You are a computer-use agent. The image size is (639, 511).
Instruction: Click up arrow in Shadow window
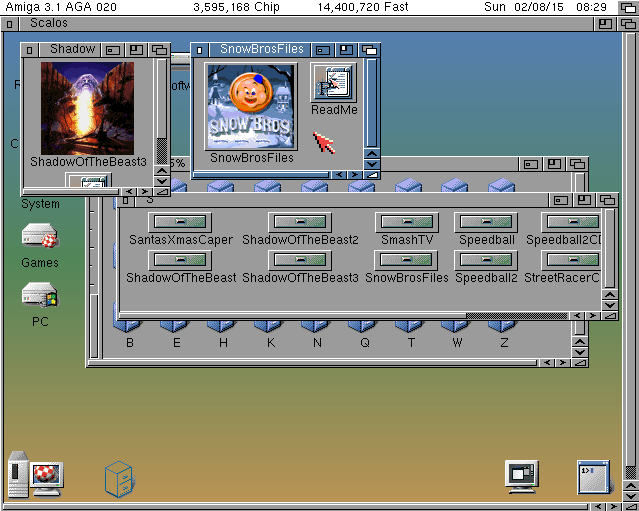[x=162, y=171]
